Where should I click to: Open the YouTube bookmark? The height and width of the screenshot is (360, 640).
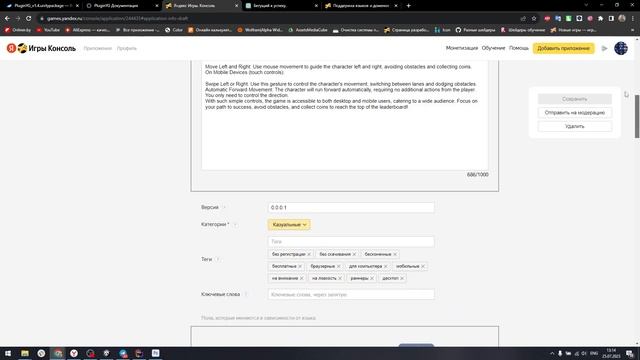(48, 30)
